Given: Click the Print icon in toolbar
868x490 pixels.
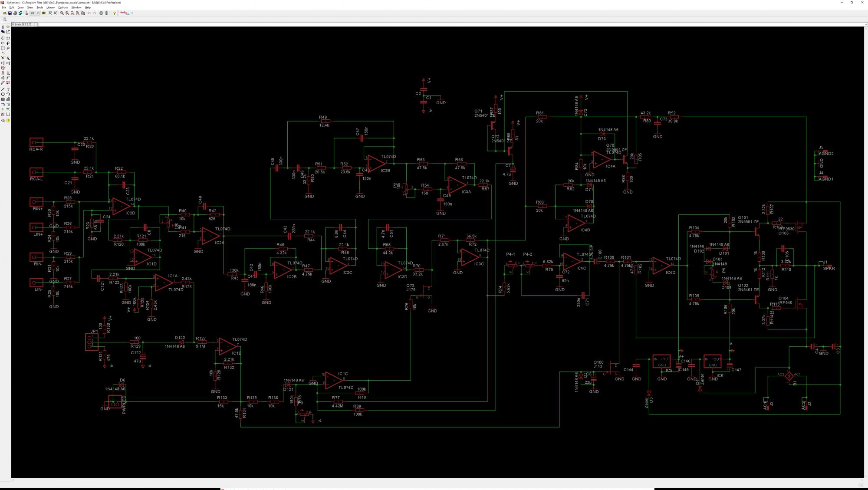Looking at the screenshot, I should point(15,13).
